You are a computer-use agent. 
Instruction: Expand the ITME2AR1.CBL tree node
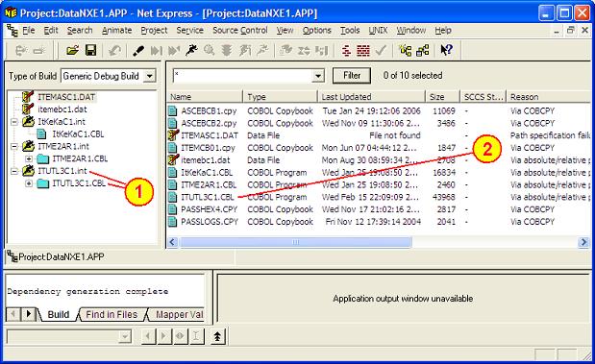[29, 158]
